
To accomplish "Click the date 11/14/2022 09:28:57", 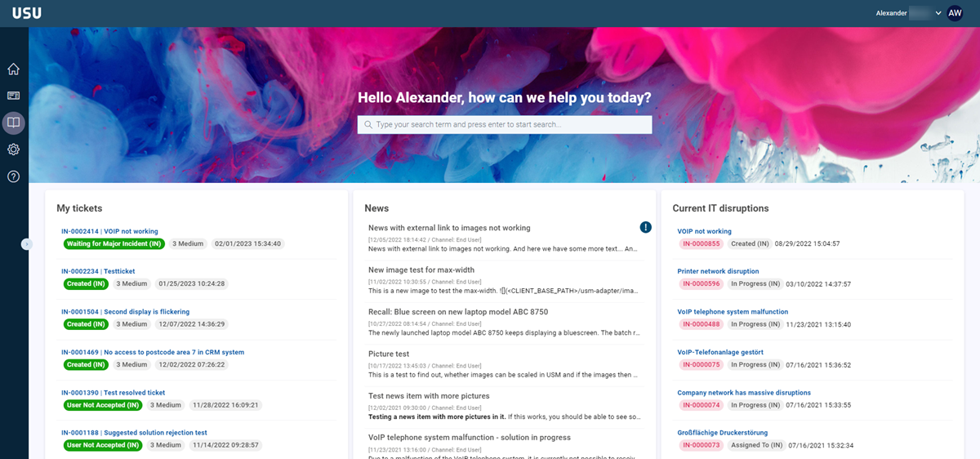I will (x=225, y=445).
